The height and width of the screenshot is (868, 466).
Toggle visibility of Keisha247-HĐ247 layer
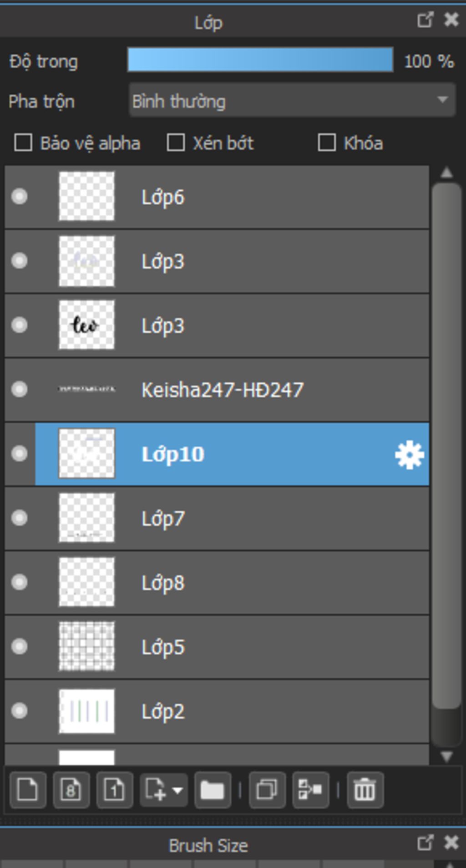click(19, 389)
